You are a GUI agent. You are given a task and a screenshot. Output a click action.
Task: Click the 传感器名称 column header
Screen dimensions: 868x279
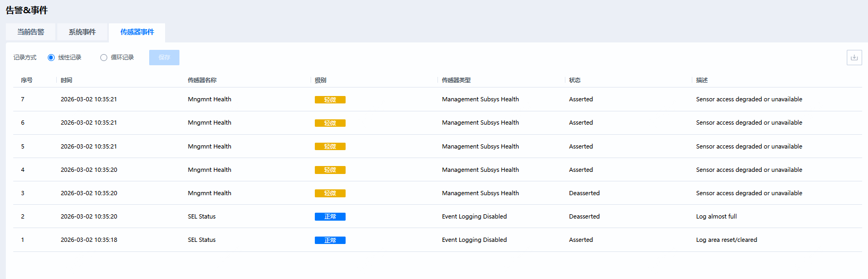coord(202,80)
